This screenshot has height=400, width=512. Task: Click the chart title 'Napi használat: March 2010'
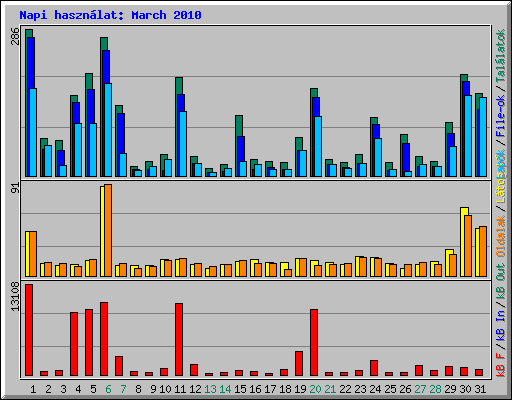tap(110, 15)
